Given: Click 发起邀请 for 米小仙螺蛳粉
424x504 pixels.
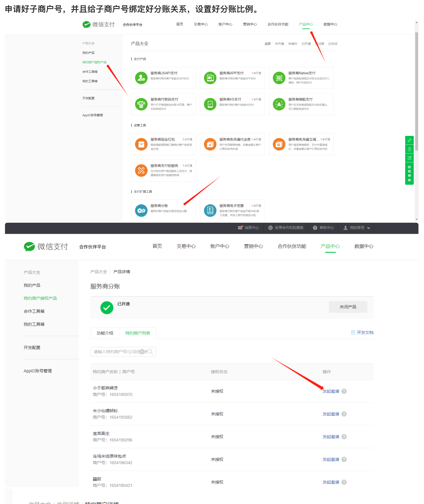Looking at the screenshot, I should [x=331, y=414].
